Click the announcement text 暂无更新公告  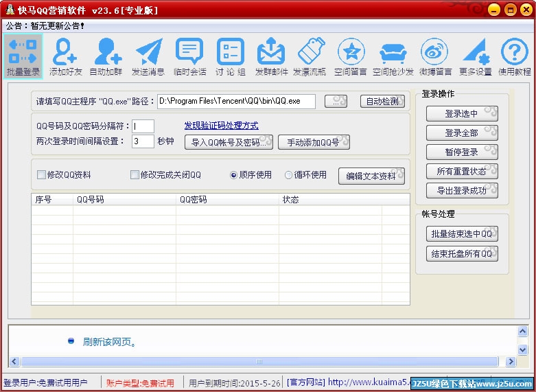point(58,26)
